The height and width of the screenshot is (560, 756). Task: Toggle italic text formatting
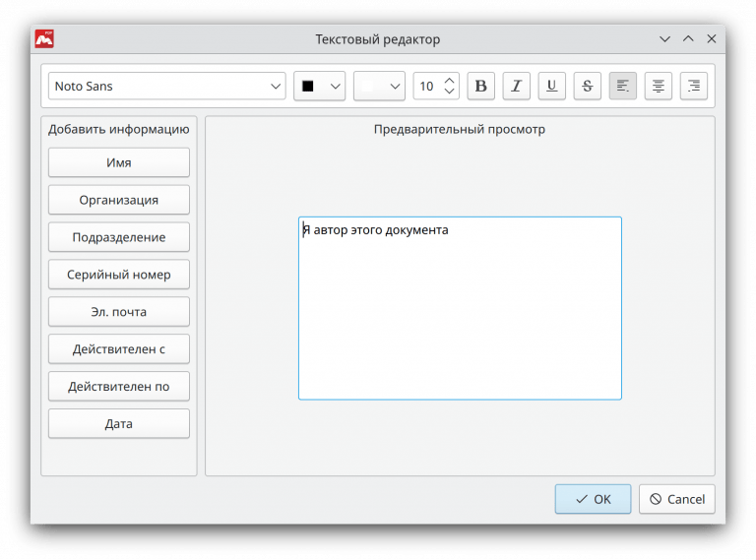(516, 86)
